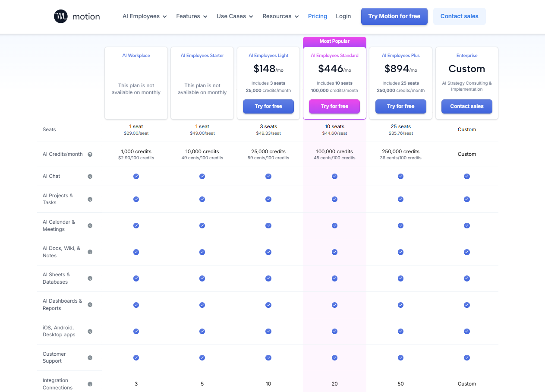Open the AI Employees dropdown menu

click(145, 16)
